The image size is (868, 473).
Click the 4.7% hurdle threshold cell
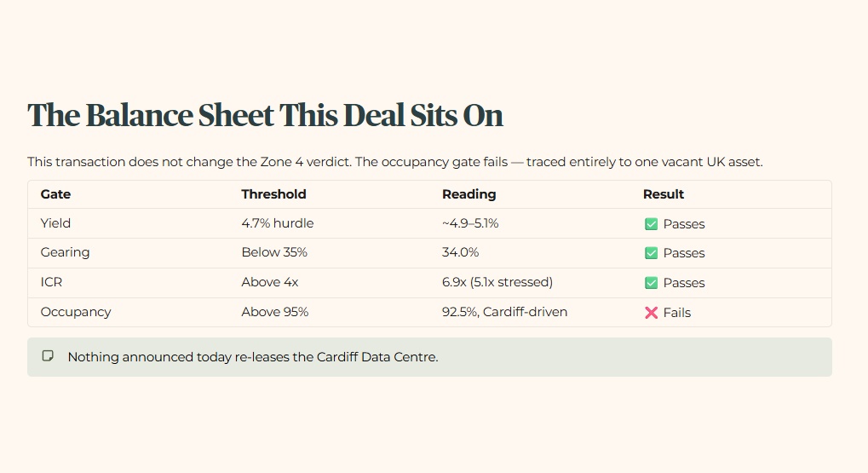278,223
